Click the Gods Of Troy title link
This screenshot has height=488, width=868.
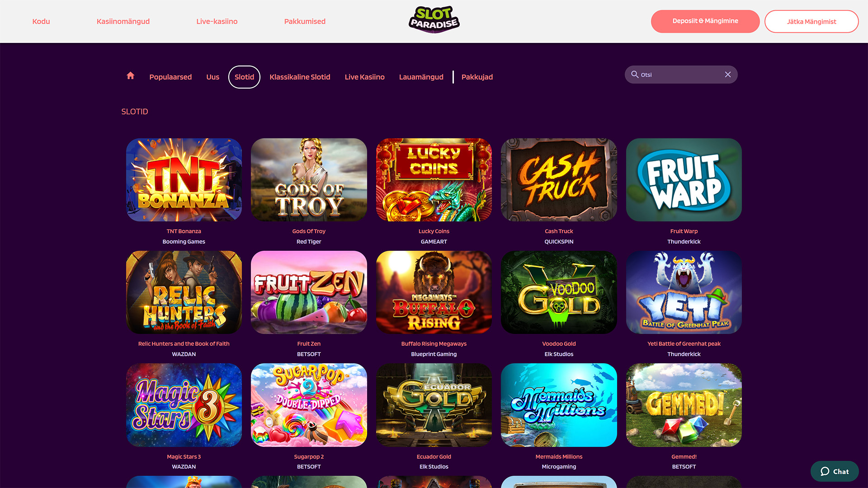coord(309,231)
